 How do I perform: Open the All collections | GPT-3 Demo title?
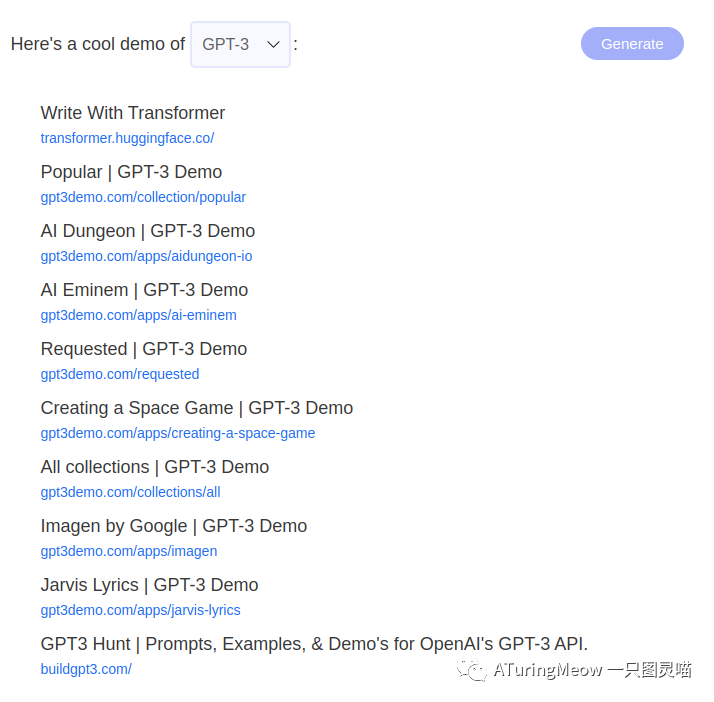point(155,467)
